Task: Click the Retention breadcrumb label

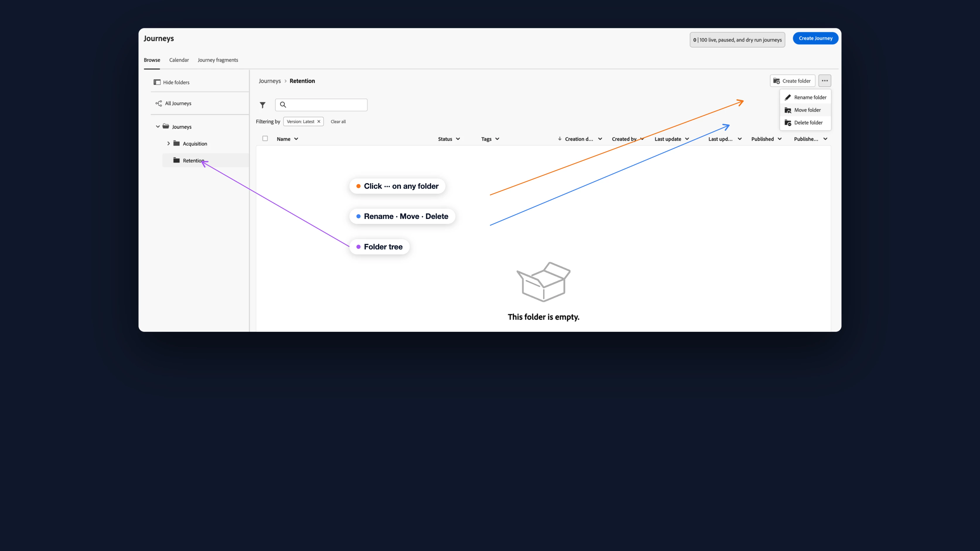Action: point(302,81)
